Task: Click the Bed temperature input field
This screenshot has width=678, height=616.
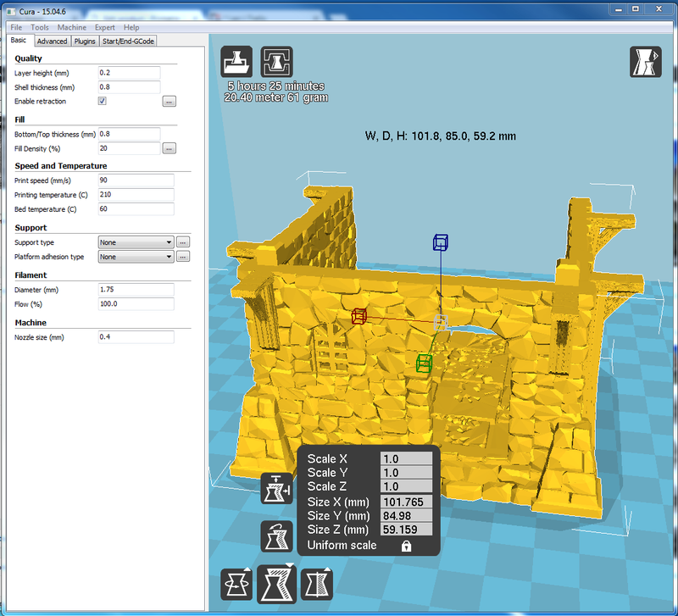Action: [136, 208]
